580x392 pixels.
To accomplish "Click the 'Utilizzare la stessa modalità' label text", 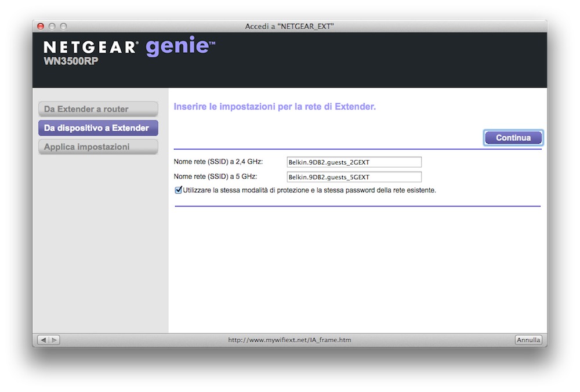I will tap(309, 190).
